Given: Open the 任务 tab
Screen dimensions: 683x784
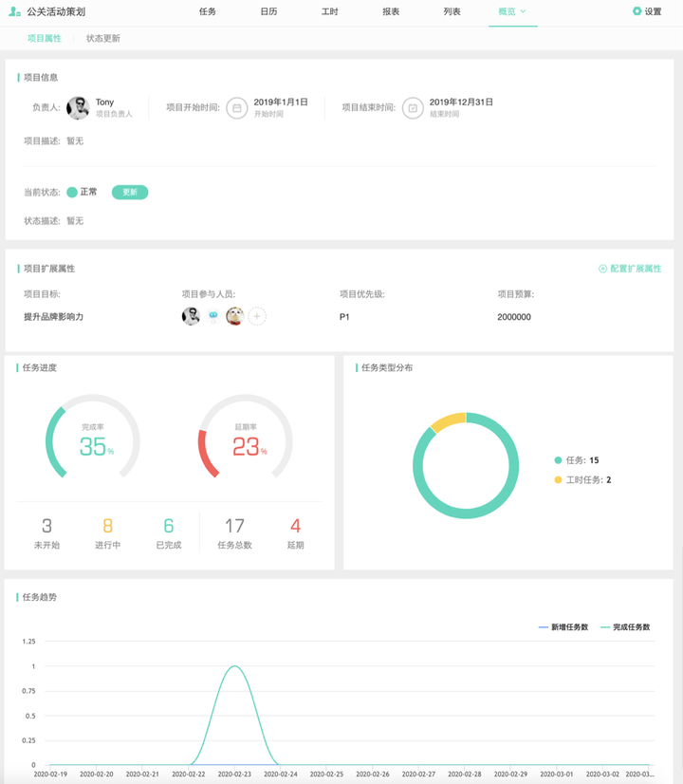Looking at the screenshot, I should (208, 11).
